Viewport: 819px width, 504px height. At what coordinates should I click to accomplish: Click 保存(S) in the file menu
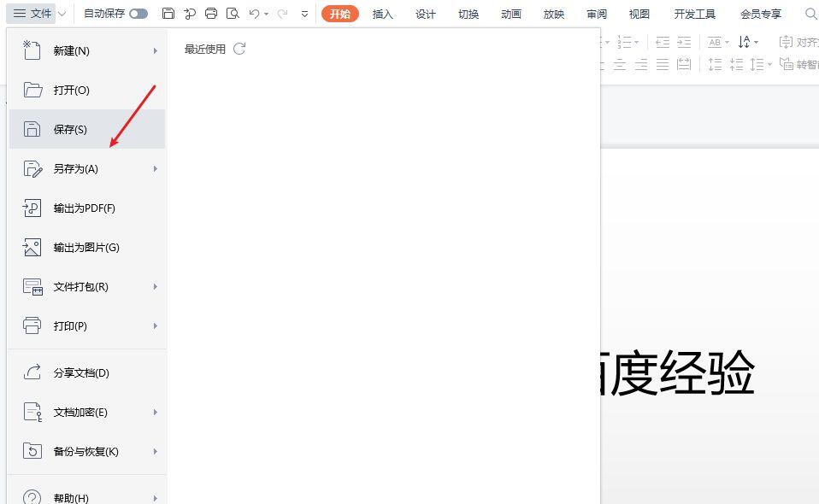coord(86,129)
